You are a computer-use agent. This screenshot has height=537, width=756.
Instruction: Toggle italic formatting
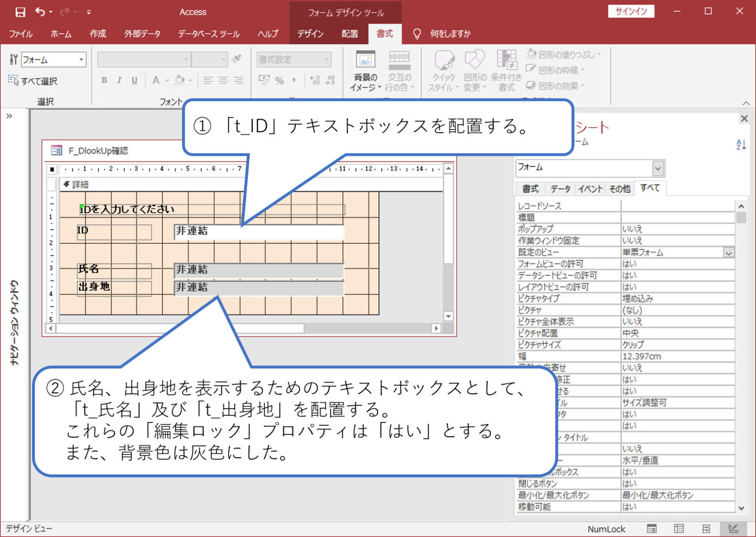point(119,80)
